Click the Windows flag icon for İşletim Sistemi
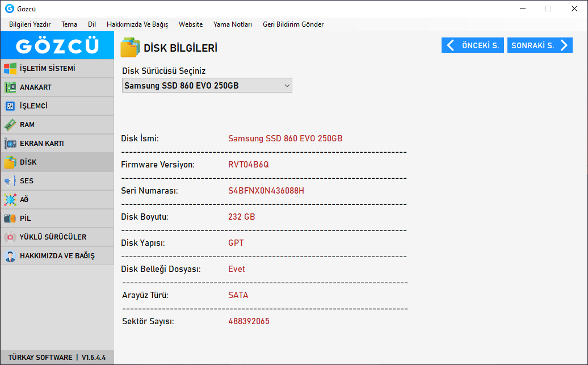The image size is (588, 365). point(10,69)
